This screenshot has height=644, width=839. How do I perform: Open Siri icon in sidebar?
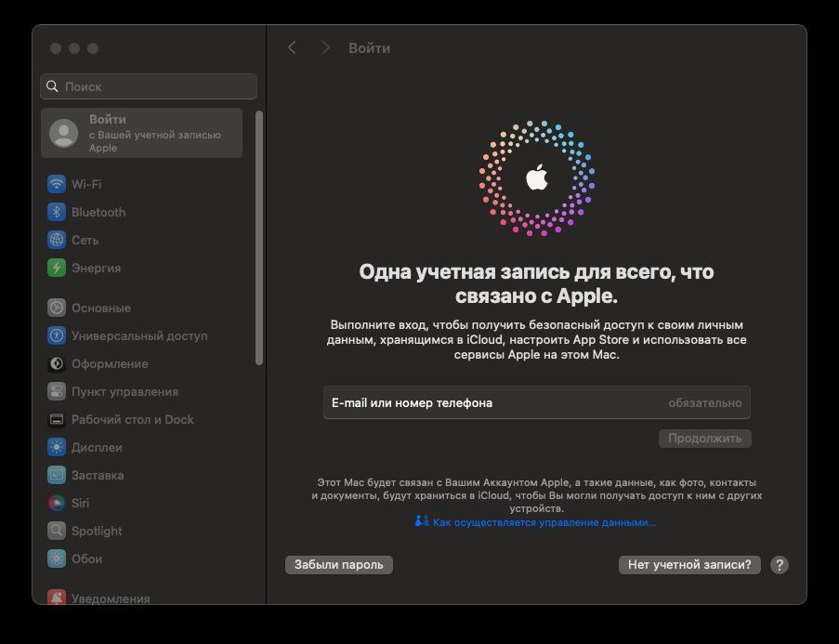point(56,503)
